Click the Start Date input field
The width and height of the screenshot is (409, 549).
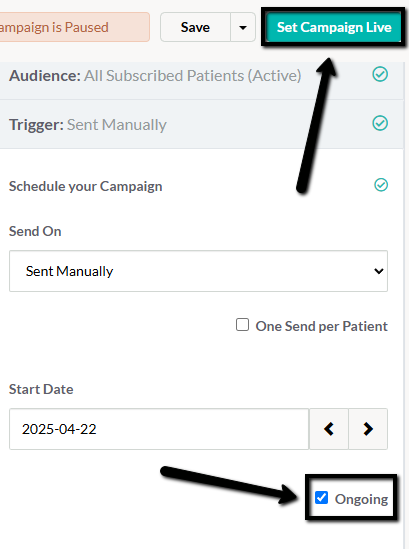pyautogui.click(x=159, y=429)
